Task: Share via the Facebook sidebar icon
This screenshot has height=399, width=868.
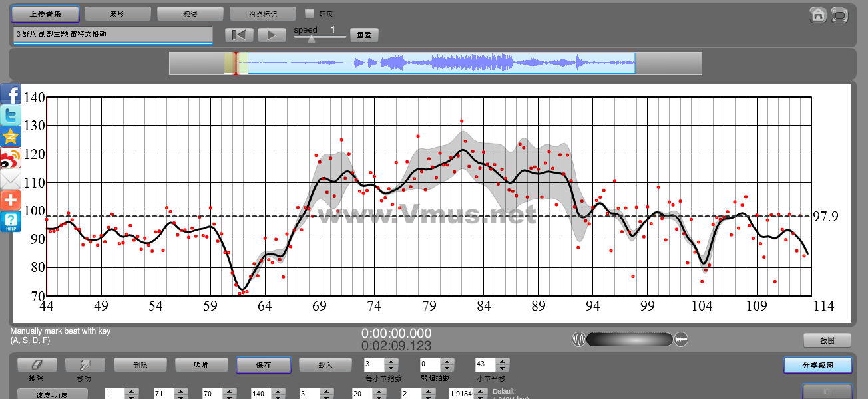Action: pos(11,94)
